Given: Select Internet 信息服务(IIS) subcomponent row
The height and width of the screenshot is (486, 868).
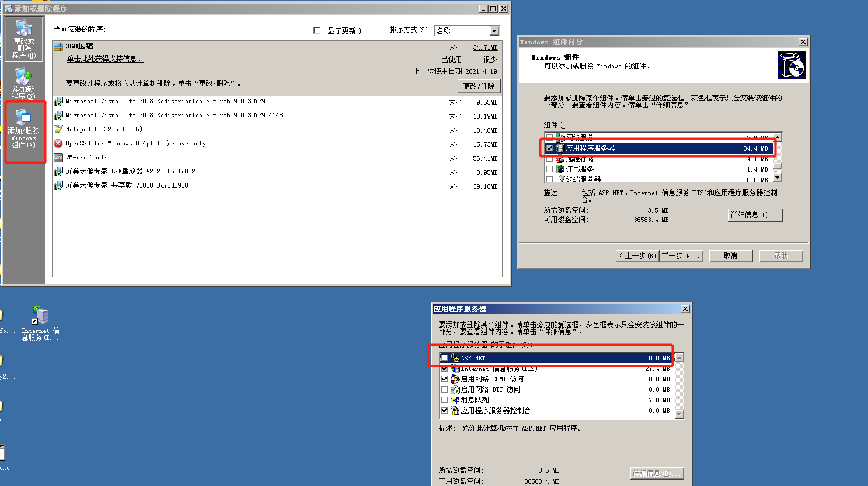Looking at the screenshot, I should [557, 369].
